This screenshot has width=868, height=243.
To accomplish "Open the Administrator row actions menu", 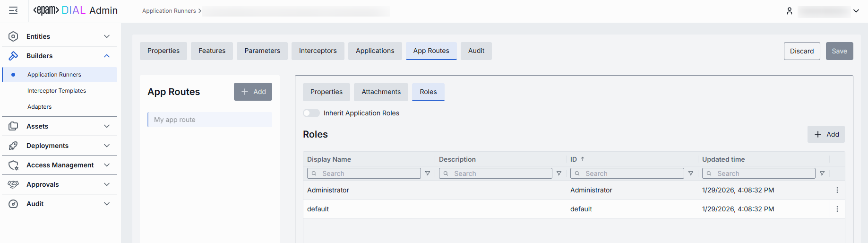I will coord(837,190).
